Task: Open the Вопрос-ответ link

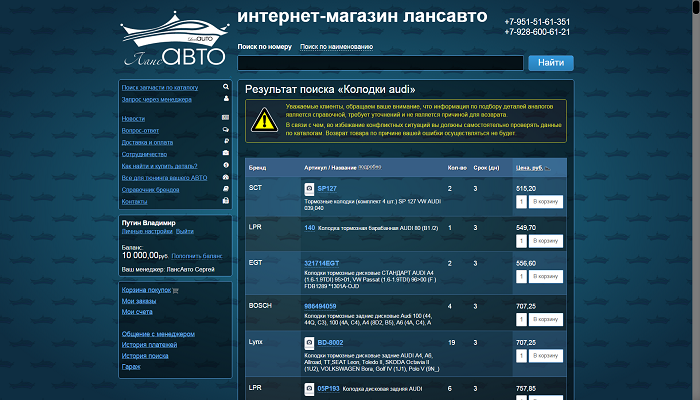Action: click(140, 130)
